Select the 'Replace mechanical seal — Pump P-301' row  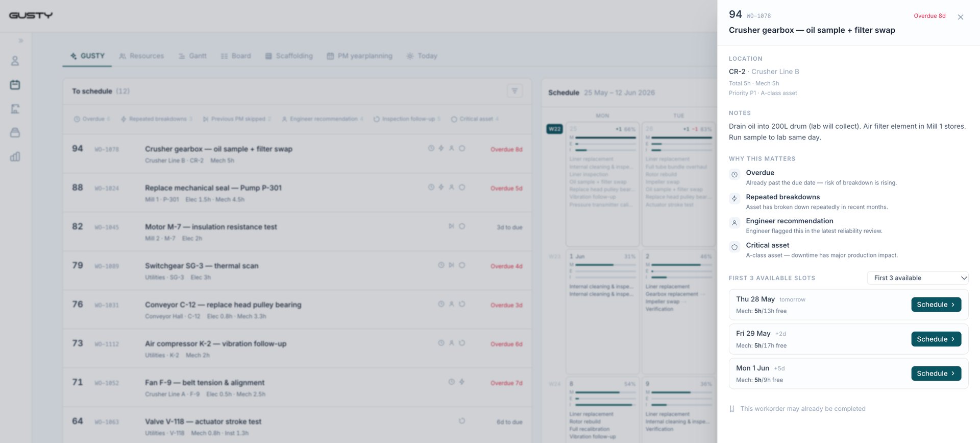(297, 193)
